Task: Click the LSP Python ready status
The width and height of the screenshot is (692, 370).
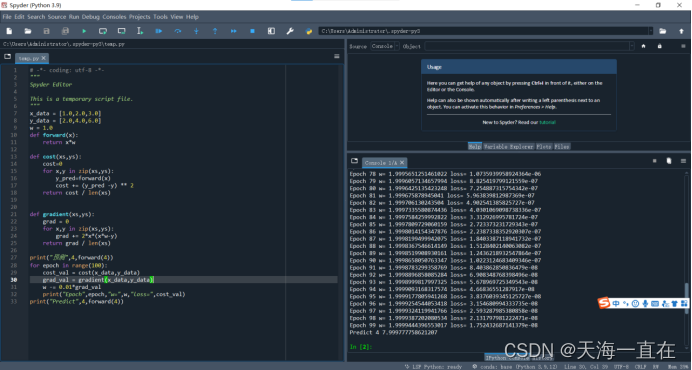Action: (433, 366)
